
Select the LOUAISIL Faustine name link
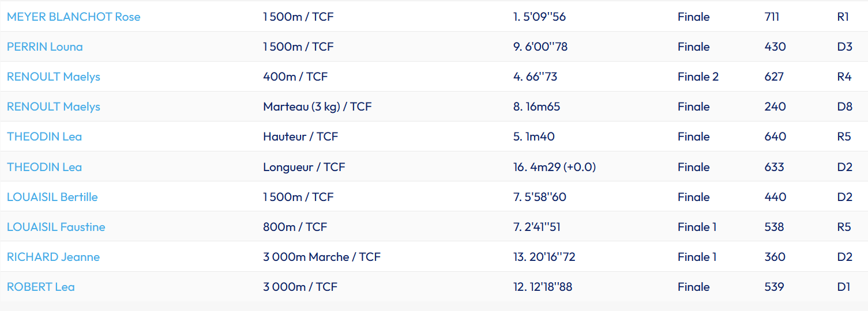pos(55,227)
